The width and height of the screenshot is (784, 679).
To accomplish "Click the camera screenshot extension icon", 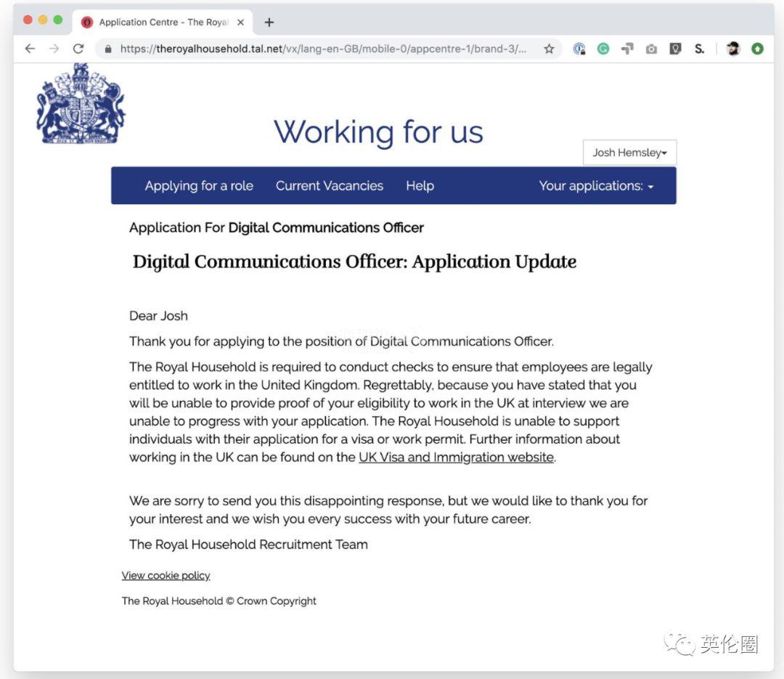I will 651,49.
